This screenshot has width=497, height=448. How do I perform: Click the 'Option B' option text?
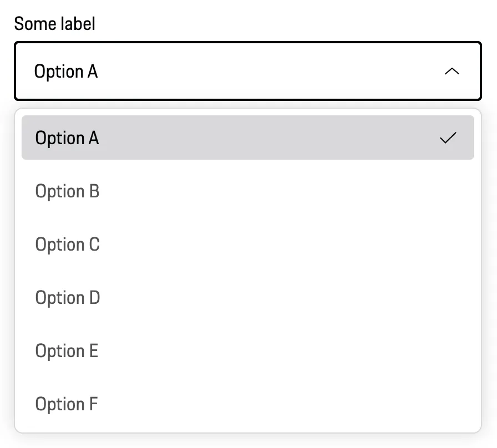click(x=67, y=191)
